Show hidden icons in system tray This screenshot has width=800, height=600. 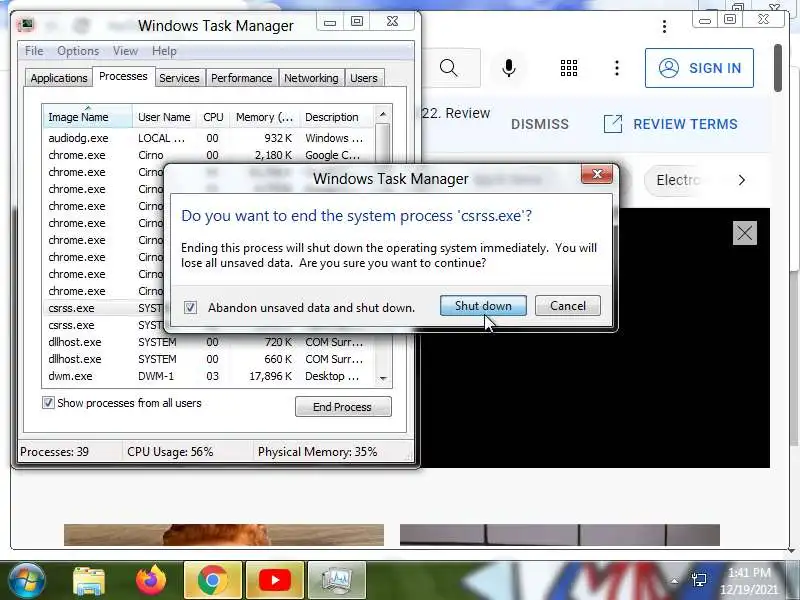tap(674, 581)
